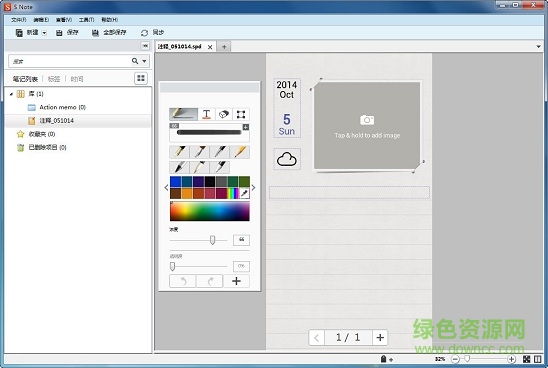Click the 全部保存 save all toolbar button

pos(109,33)
